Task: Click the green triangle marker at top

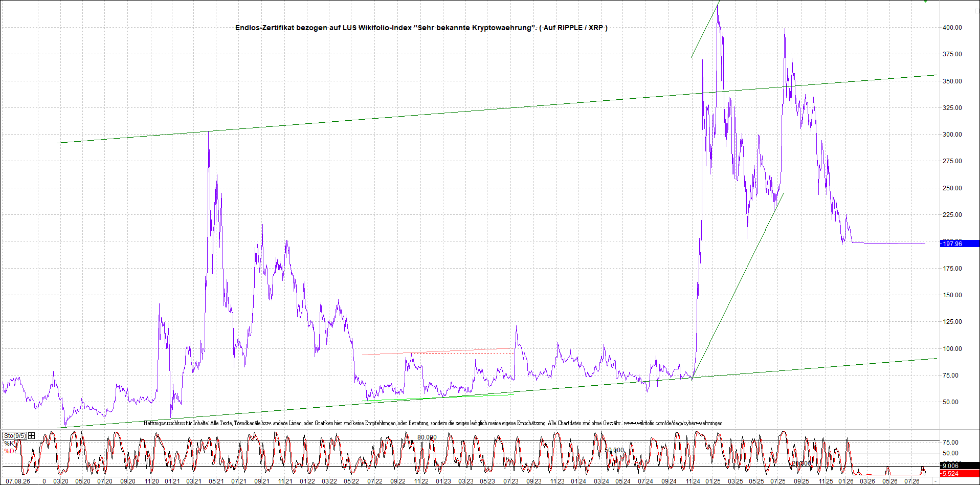Action: [925, 2]
